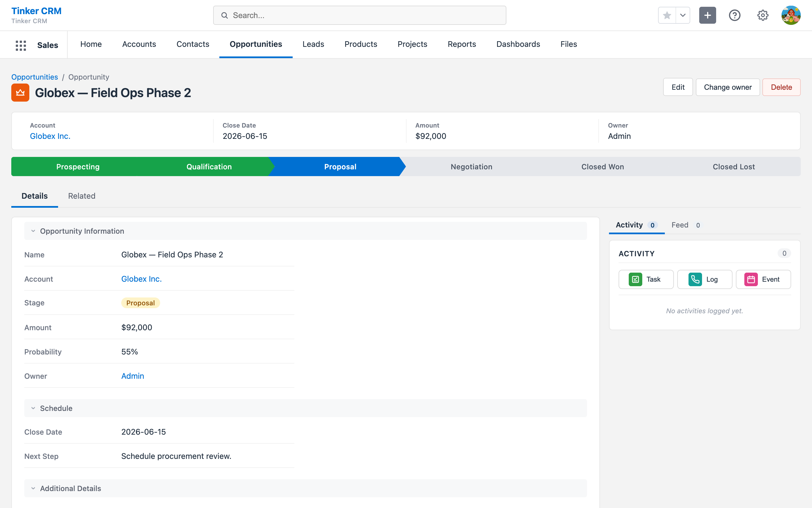Click the favorites star icon

667,15
